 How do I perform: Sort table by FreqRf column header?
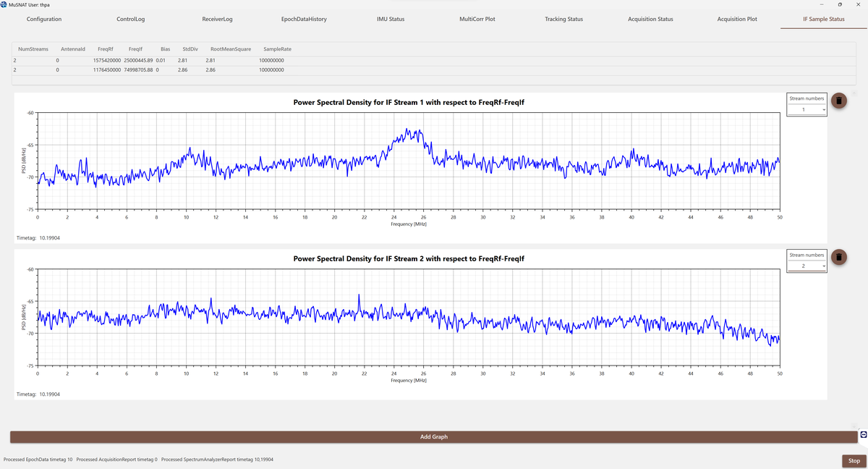(x=106, y=49)
